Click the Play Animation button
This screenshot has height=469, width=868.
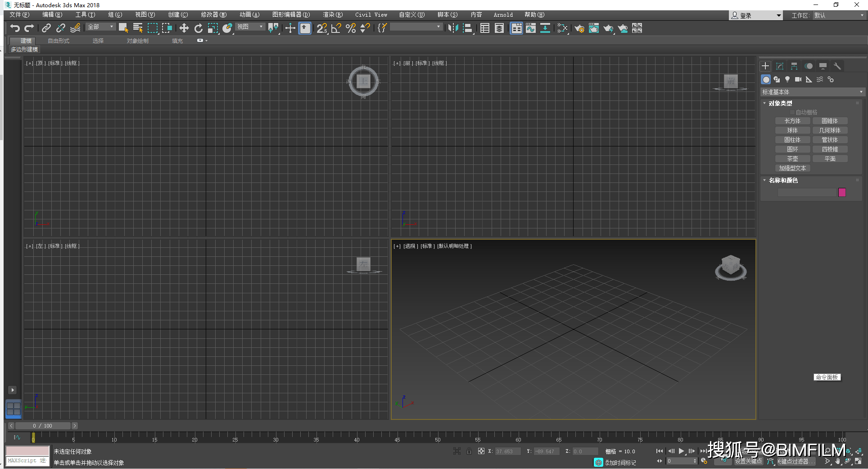[x=681, y=451]
